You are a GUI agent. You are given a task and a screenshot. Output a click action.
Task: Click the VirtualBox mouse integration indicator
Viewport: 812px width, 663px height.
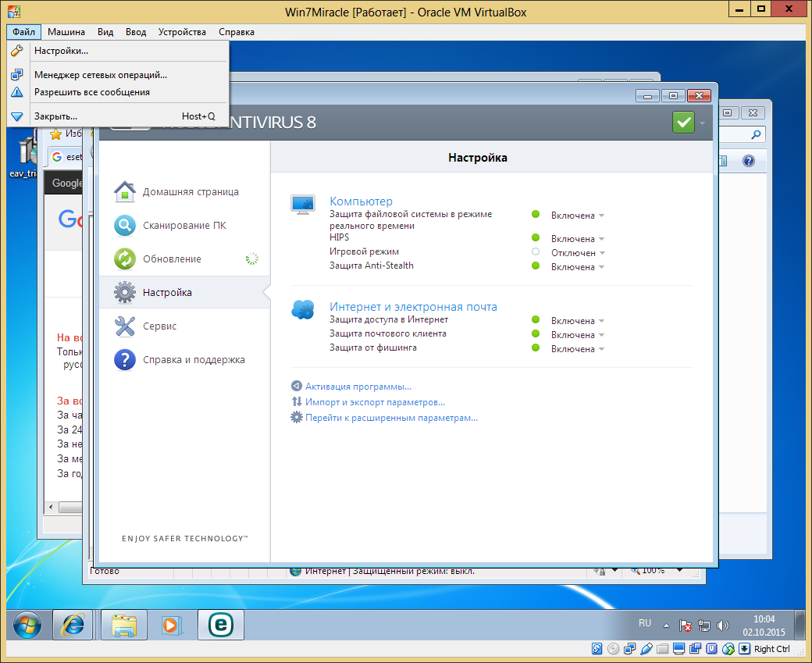click(x=728, y=648)
